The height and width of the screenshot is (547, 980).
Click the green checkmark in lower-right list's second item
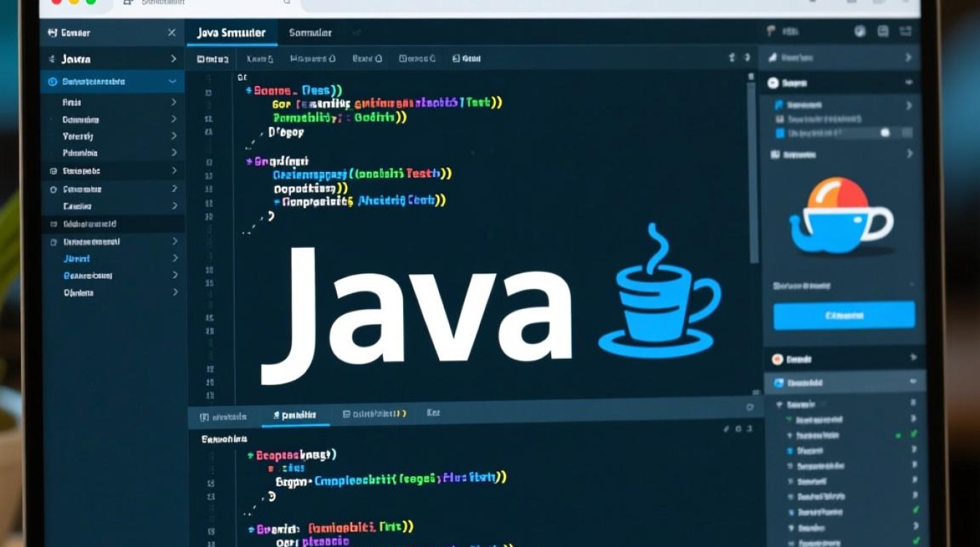click(x=914, y=435)
